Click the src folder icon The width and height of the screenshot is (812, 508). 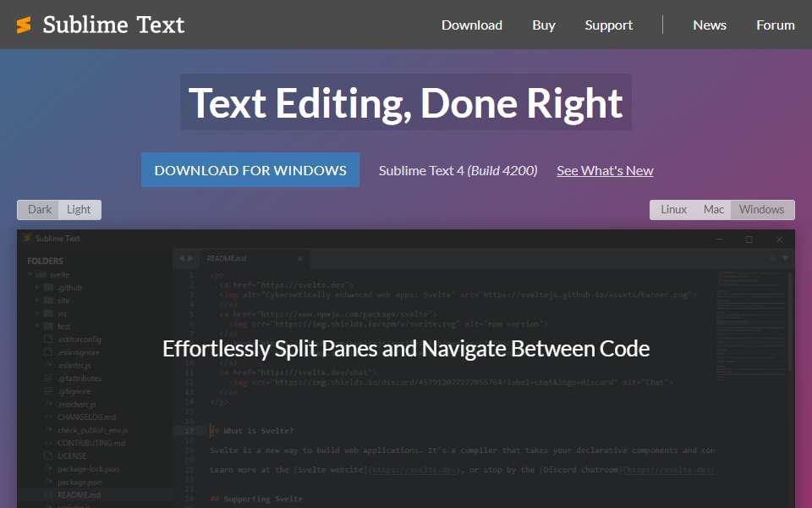click(x=49, y=313)
